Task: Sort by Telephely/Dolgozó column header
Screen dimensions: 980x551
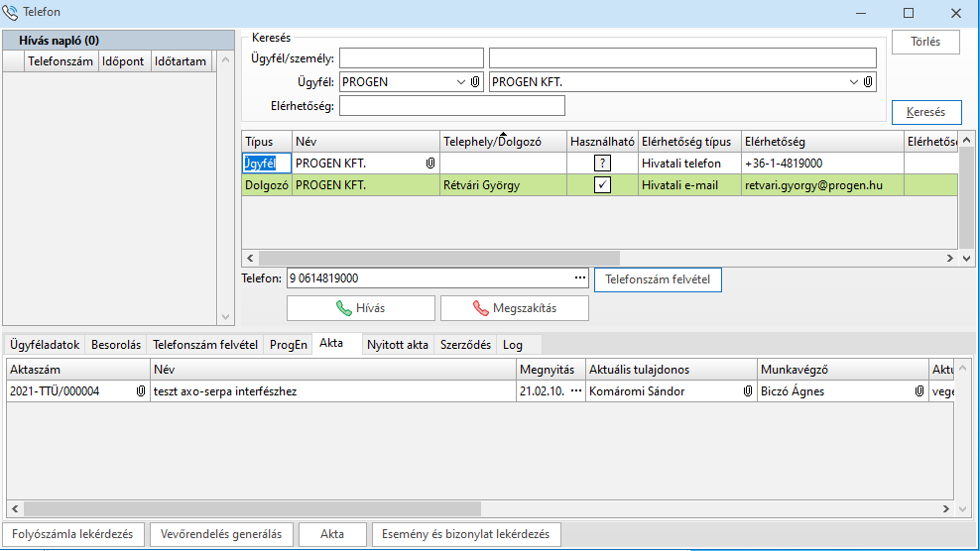Action: (504, 142)
